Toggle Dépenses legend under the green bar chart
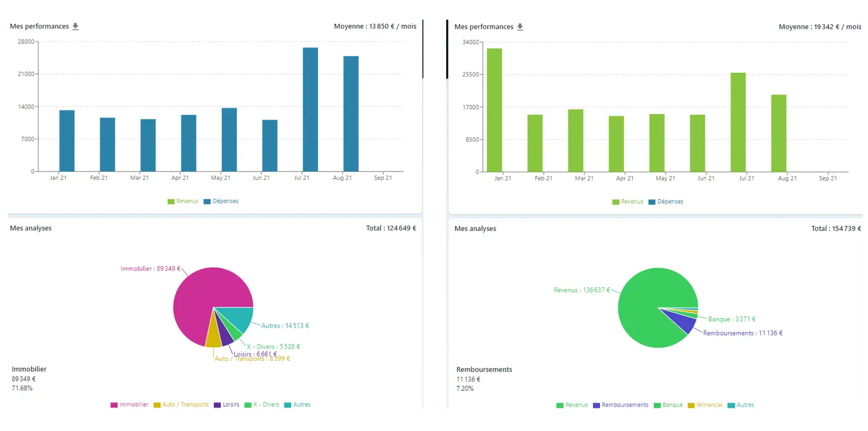The height and width of the screenshot is (431, 868). point(666,202)
